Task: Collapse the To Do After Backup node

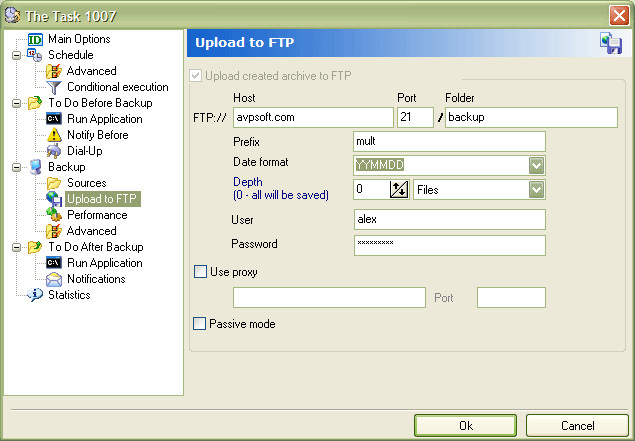Action: point(17,247)
